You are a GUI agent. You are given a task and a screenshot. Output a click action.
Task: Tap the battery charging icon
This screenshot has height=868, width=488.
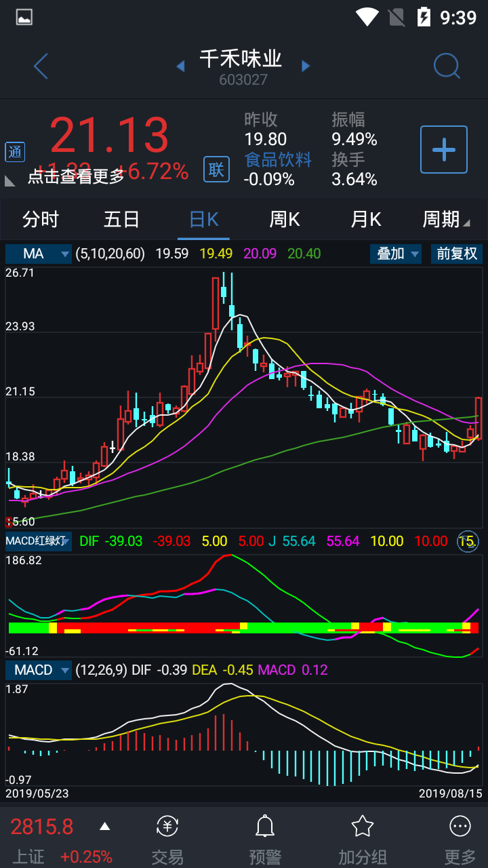[x=424, y=17]
